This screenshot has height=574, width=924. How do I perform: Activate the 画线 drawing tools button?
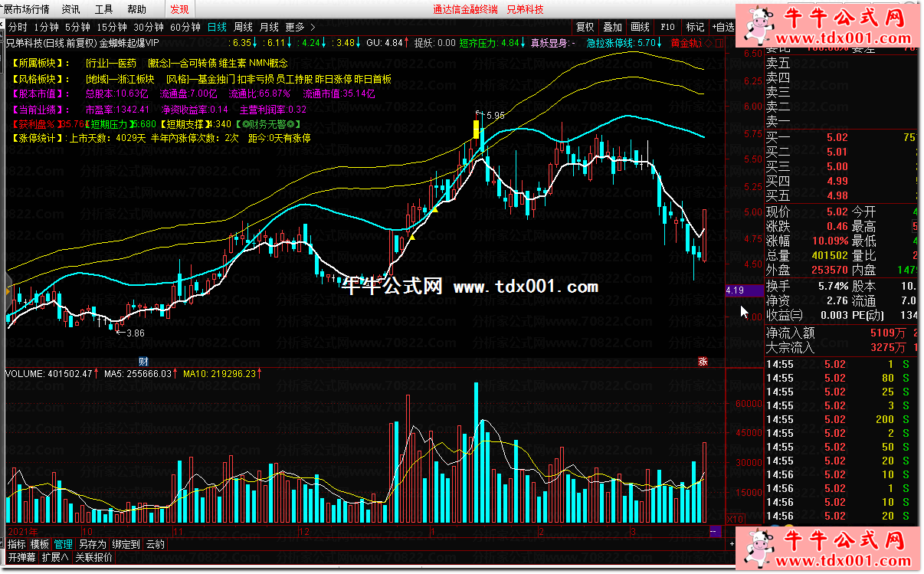[640, 27]
